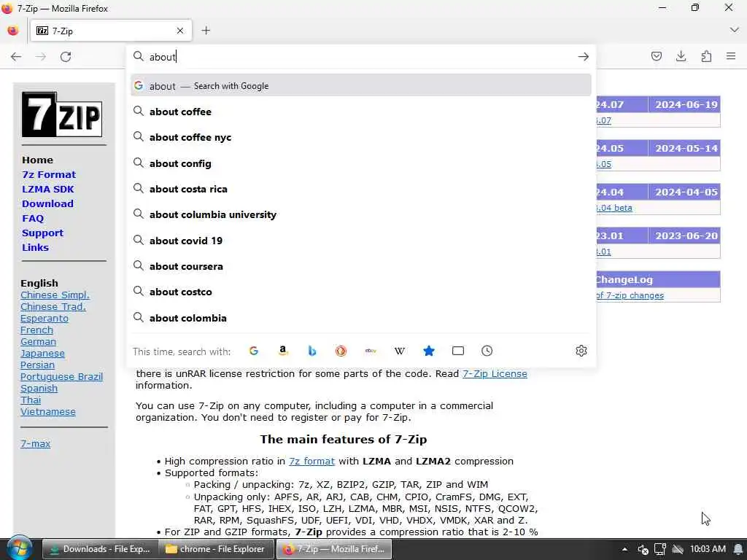Click the Go arrow in the address bar
Viewport: 747px width, 560px height.
tap(583, 57)
